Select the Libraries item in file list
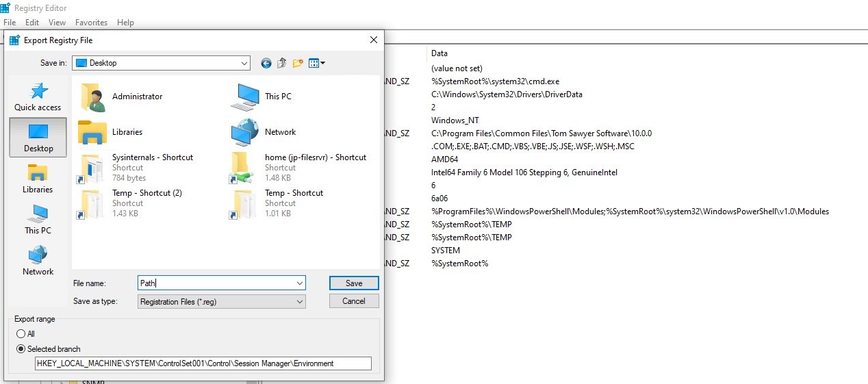This screenshot has width=868, height=384. [110, 132]
